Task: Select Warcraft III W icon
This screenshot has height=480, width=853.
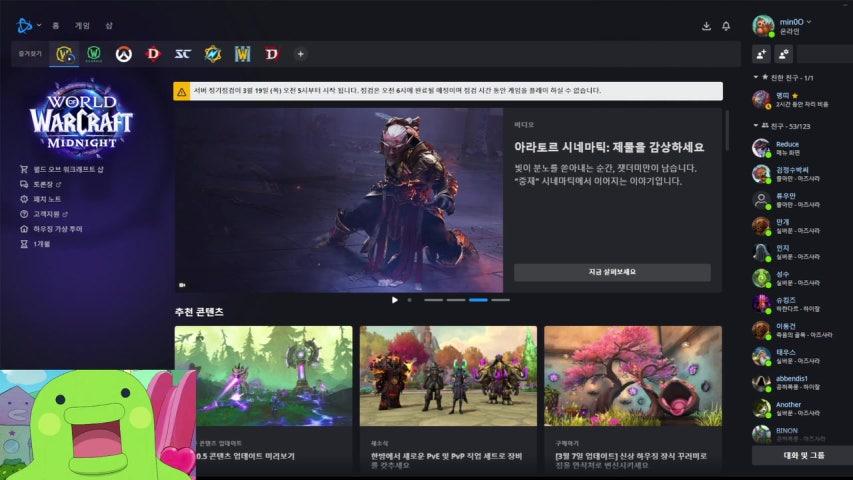Action: (242, 54)
